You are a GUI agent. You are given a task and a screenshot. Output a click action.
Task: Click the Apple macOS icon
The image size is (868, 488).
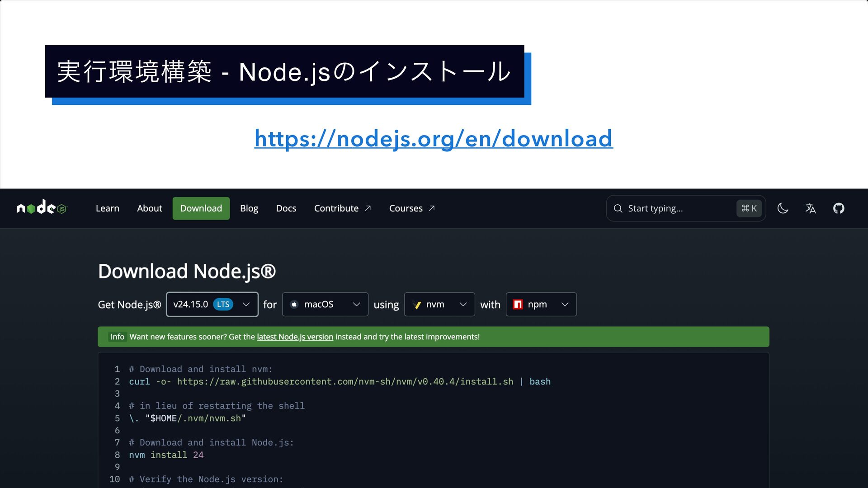294,305
